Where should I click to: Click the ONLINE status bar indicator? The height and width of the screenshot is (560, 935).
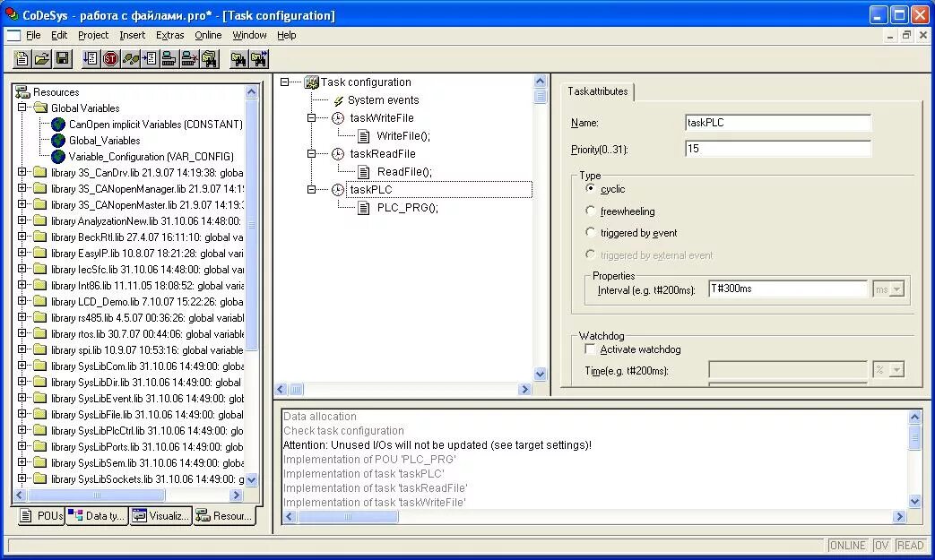[x=847, y=545]
